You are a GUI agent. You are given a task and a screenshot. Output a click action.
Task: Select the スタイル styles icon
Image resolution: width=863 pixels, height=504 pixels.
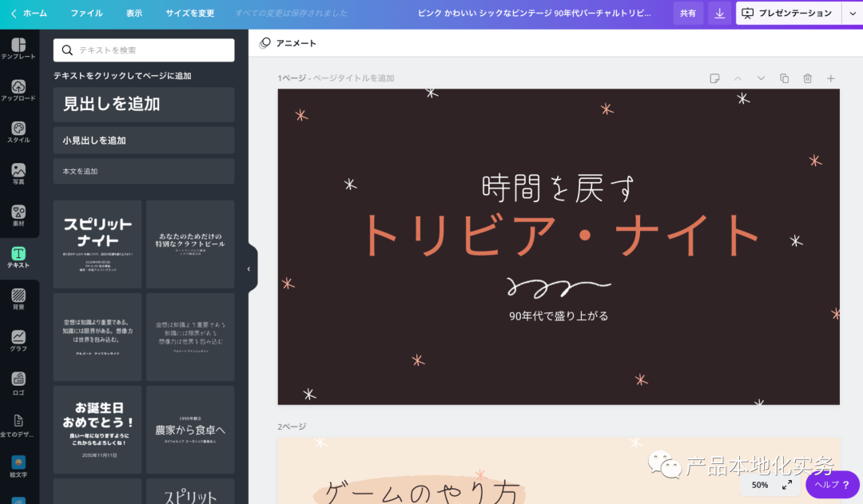pos(18,132)
